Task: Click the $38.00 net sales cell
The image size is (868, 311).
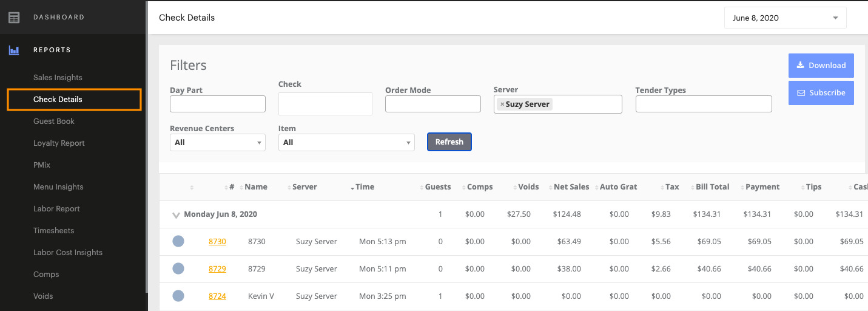Action: click(569, 269)
